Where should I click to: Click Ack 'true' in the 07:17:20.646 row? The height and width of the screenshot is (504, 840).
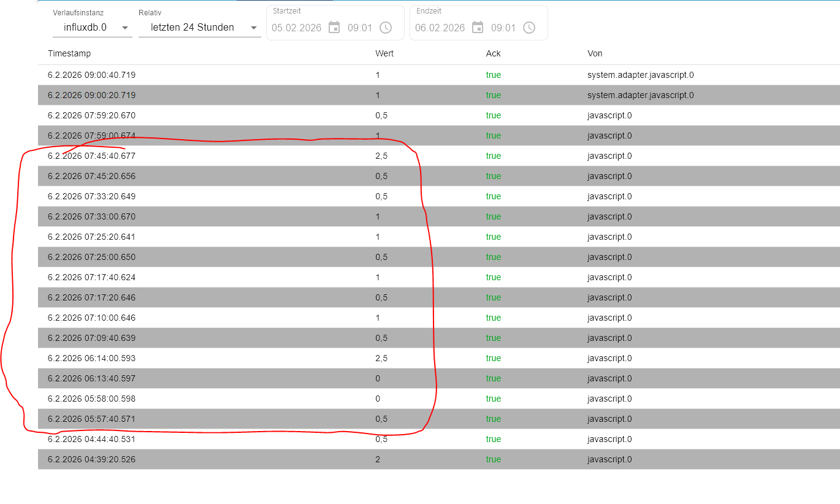click(x=494, y=297)
